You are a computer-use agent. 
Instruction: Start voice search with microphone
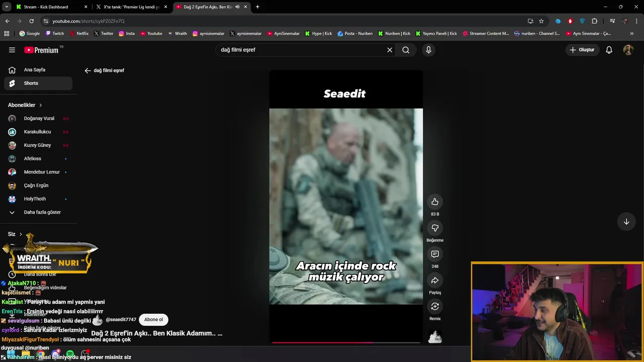(429, 50)
